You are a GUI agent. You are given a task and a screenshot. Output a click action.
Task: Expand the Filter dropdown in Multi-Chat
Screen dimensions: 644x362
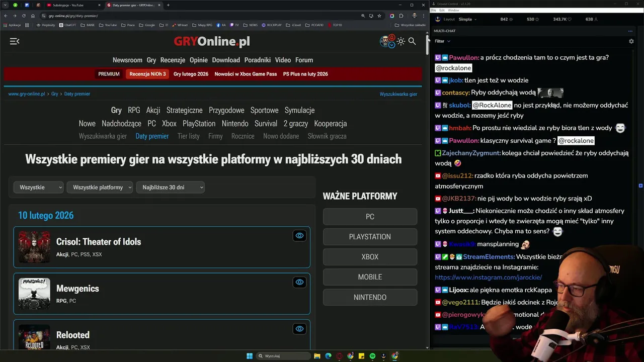(442, 41)
